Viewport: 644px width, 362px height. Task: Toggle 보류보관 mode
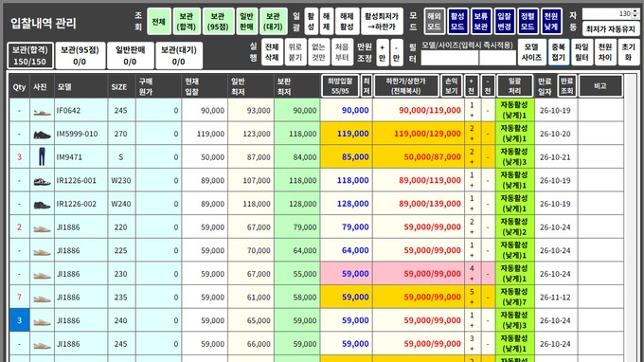[x=480, y=22]
